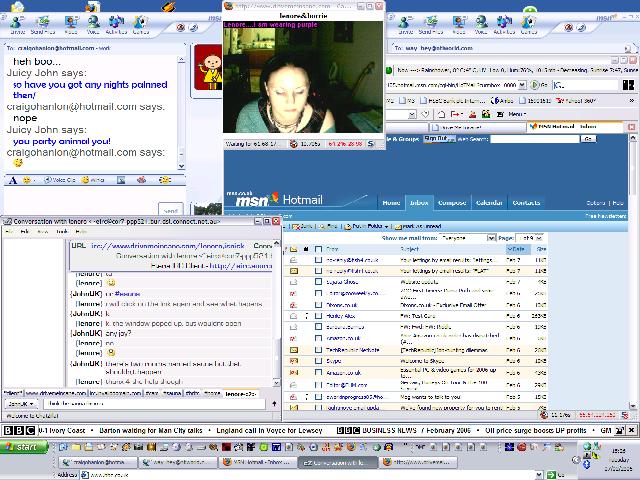
Task: Click red Block contact icon in craigohanlon chat
Action: click(x=180, y=27)
